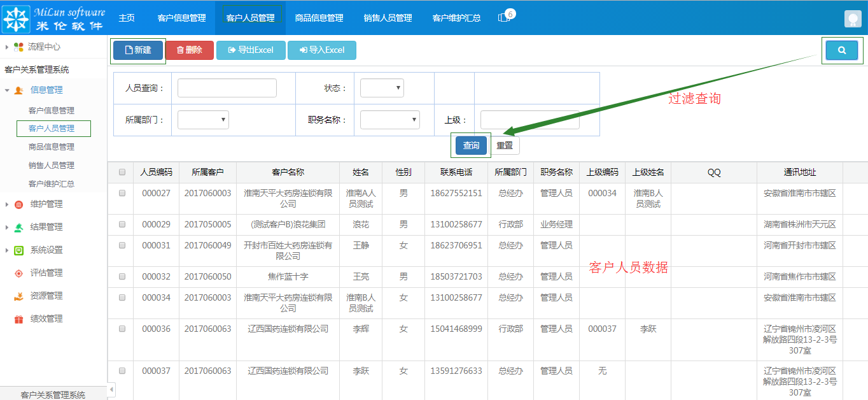
Task: Click the 查询 button to filter results
Action: click(x=471, y=145)
